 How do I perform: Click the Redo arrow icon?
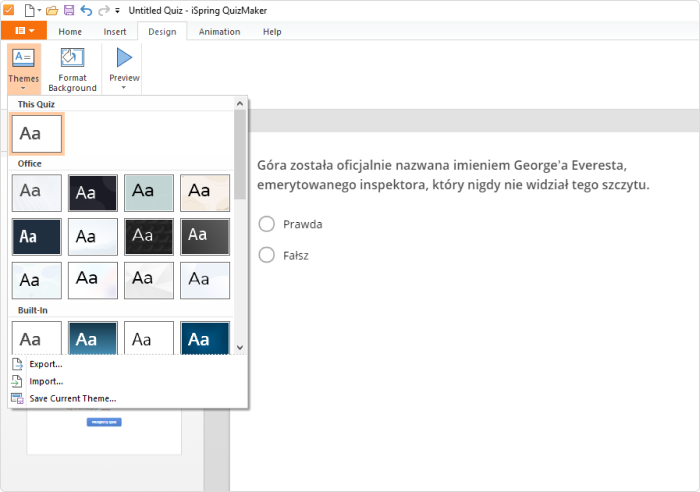pos(104,10)
